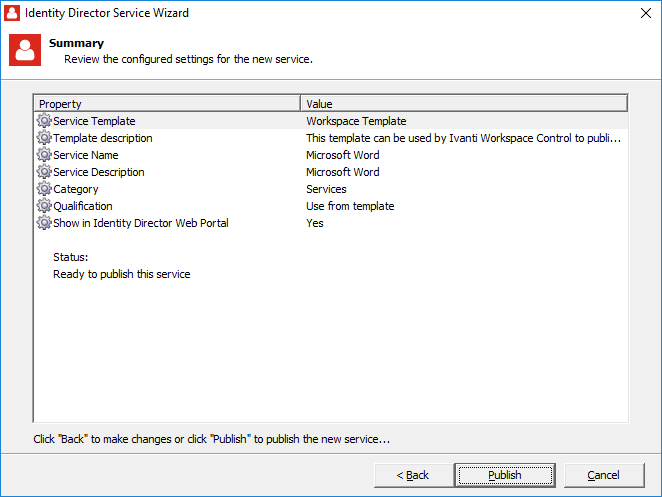The height and width of the screenshot is (497, 662).
Task: Select the Services category value
Action: [x=326, y=189]
